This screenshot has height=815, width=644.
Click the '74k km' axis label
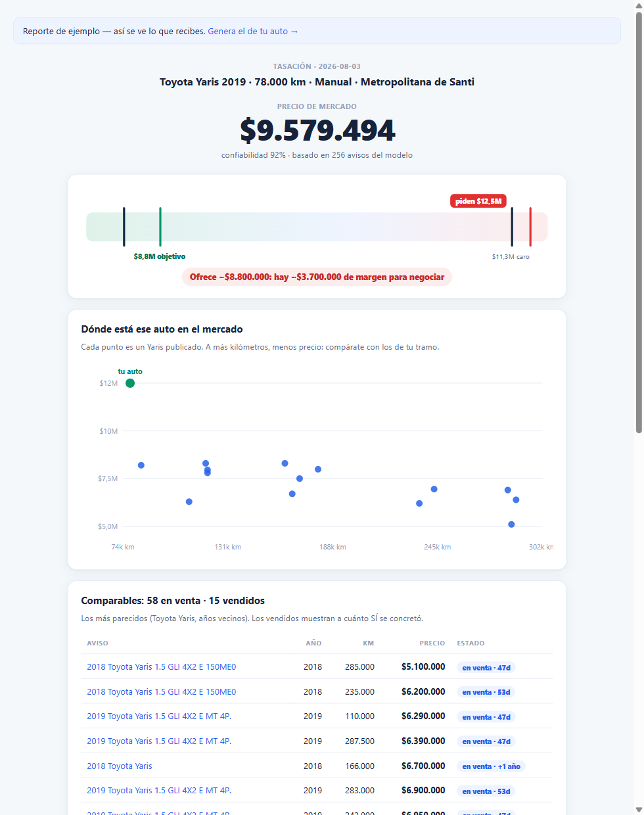tap(123, 547)
